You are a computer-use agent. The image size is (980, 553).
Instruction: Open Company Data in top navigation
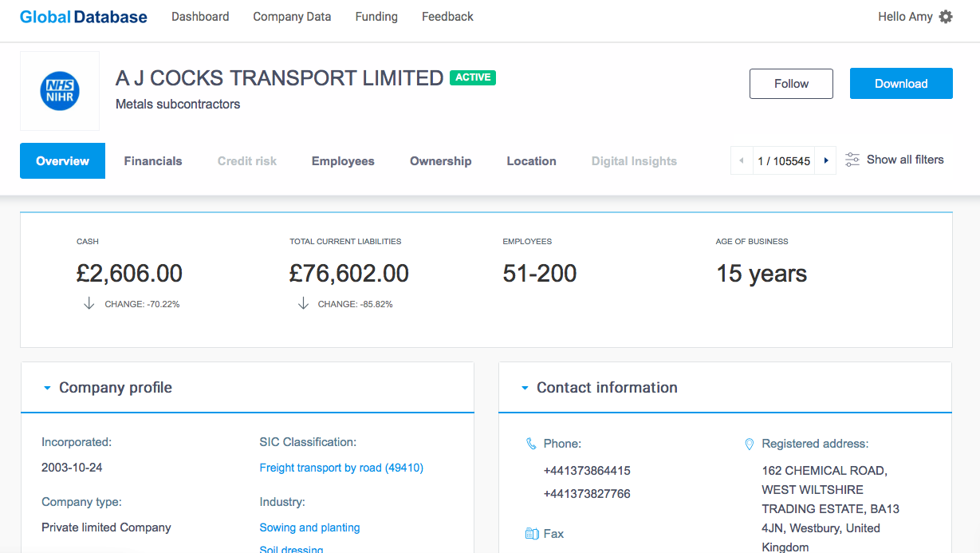coord(292,17)
